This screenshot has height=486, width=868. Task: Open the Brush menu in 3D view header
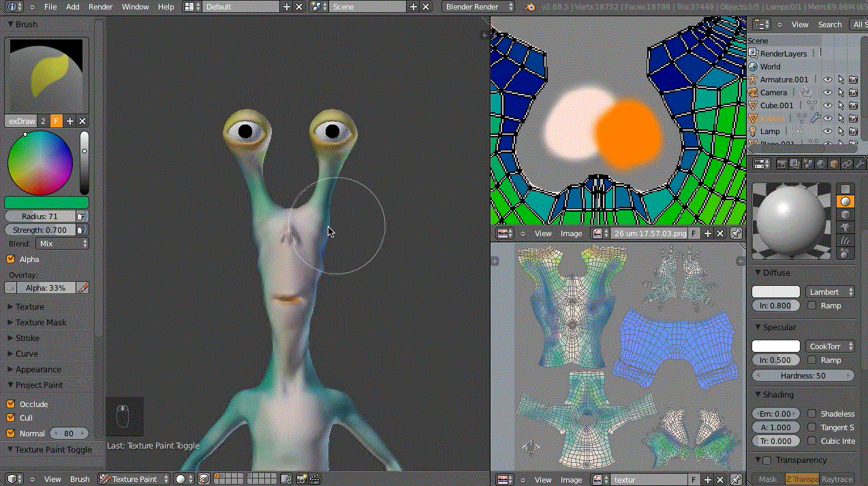[x=80, y=479]
